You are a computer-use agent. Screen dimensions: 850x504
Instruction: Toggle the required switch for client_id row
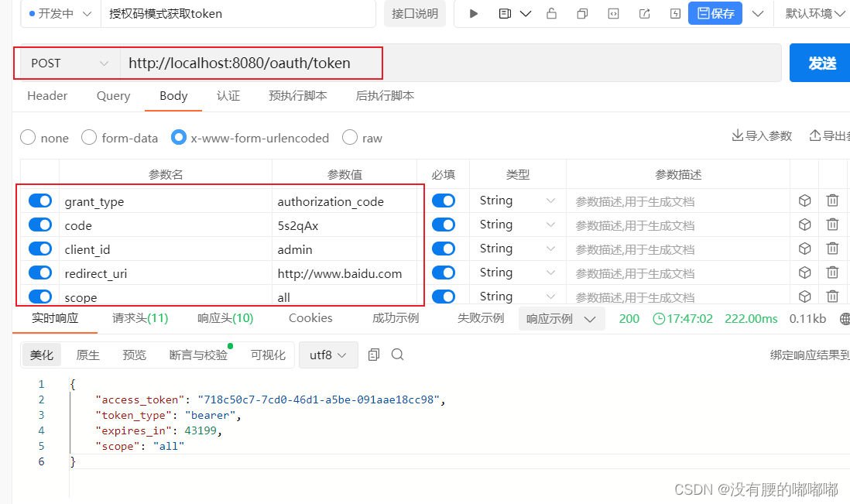pos(444,249)
